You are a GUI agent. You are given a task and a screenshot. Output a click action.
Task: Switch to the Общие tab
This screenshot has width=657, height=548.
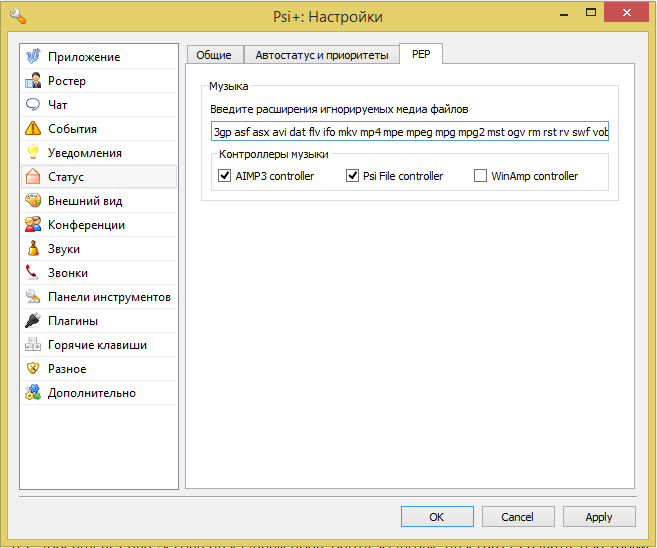[214, 55]
